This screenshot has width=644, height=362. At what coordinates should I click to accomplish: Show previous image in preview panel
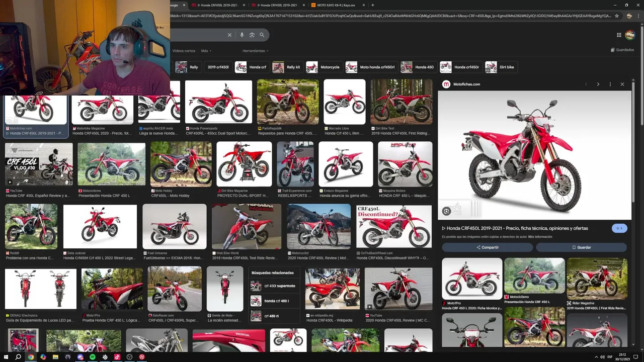point(586,84)
